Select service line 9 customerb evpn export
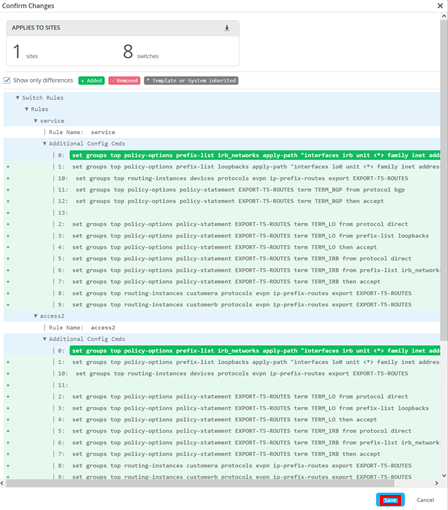Viewport: 448px width, 510px height. 242,305
